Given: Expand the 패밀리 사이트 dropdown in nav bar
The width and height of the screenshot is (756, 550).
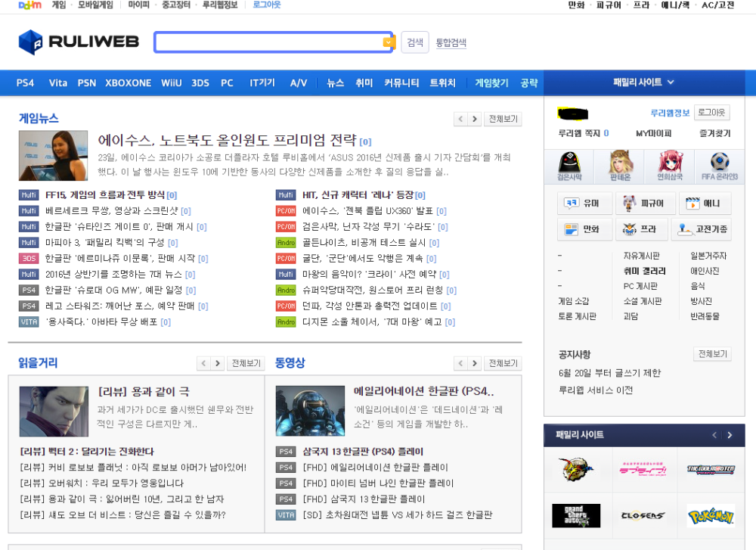Looking at the screenshot, I should 644,82.
